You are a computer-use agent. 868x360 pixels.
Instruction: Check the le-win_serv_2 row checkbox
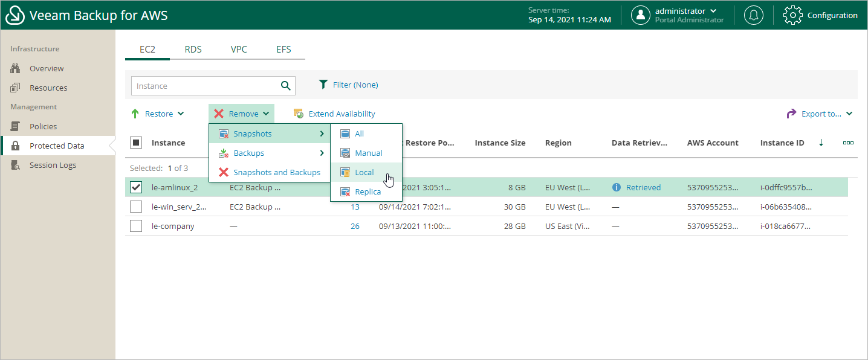(x=137, y=207)
